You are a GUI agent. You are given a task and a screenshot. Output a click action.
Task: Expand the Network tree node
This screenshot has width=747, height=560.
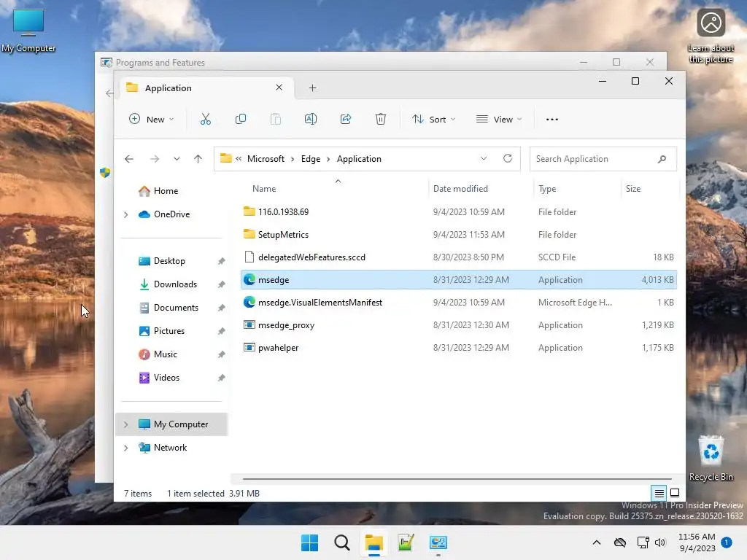tap(125, 448)
